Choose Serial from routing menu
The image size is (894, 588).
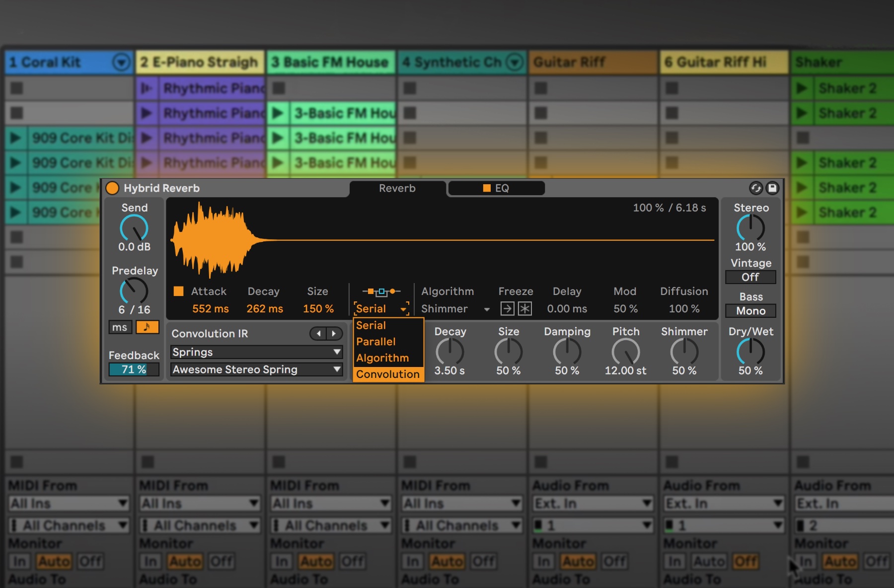click(388, 325)
